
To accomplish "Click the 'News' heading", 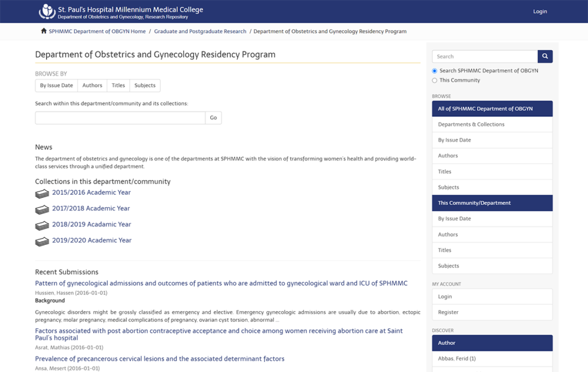I will [44, 147].
